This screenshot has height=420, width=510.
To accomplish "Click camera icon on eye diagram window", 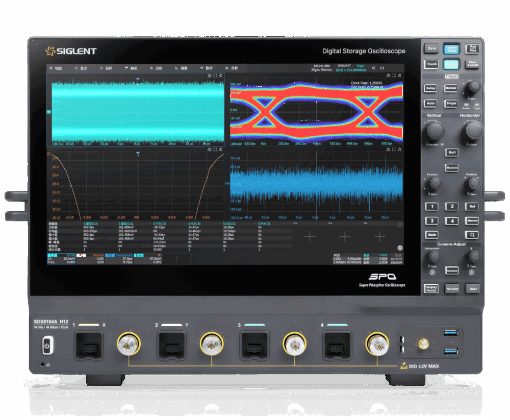I will coord(388,76).
